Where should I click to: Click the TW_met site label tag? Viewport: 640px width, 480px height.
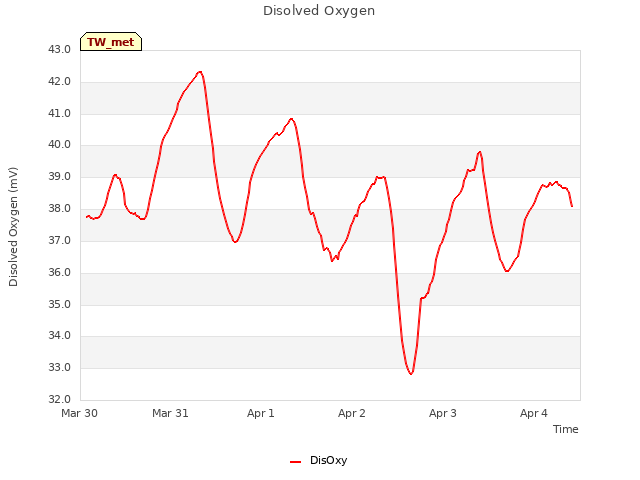point(111,42)
